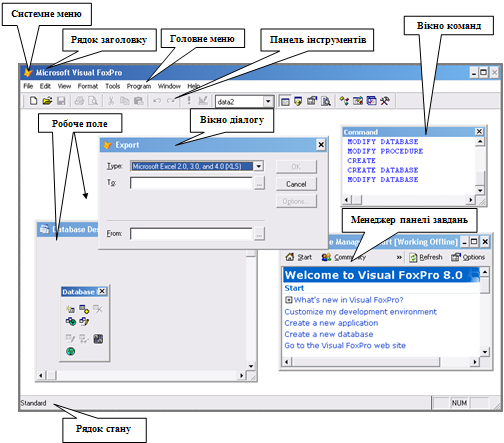Click the Command window scroll-up arrow
This screenshot has height=443, width=504.
(480, 142)
